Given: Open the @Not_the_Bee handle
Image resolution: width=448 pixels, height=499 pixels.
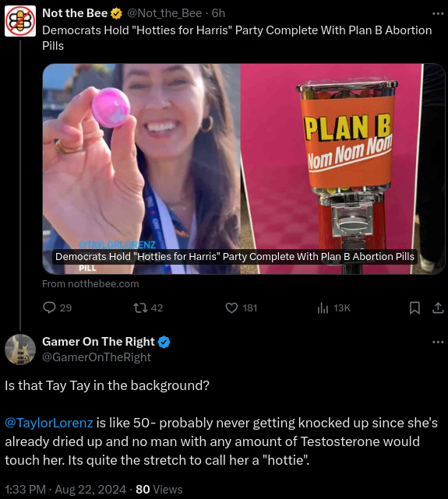Looking at the screenshot, I should coord(164,13).
